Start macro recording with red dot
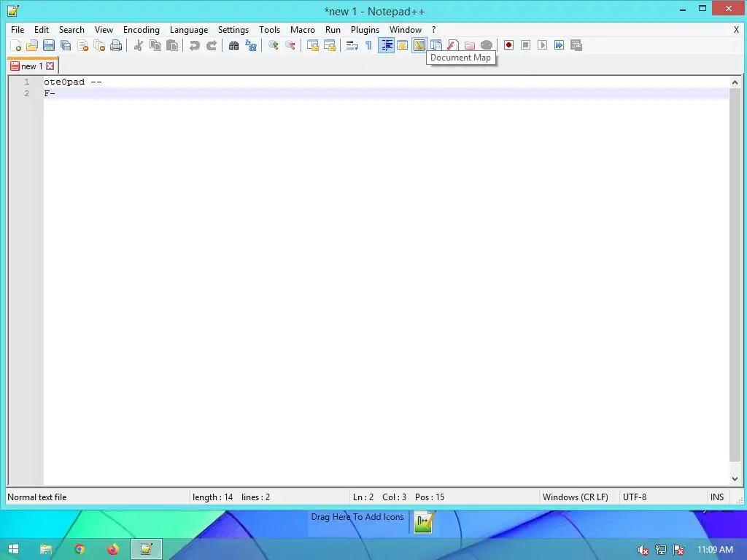747x560 pixels. [508, 45]
